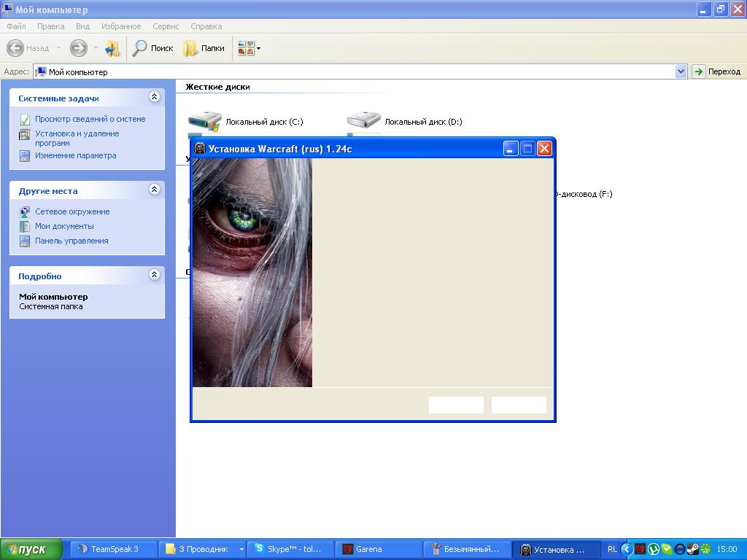The image size is (747, 560).
Task: Go up one folder level icon
Action: point(112,48)
